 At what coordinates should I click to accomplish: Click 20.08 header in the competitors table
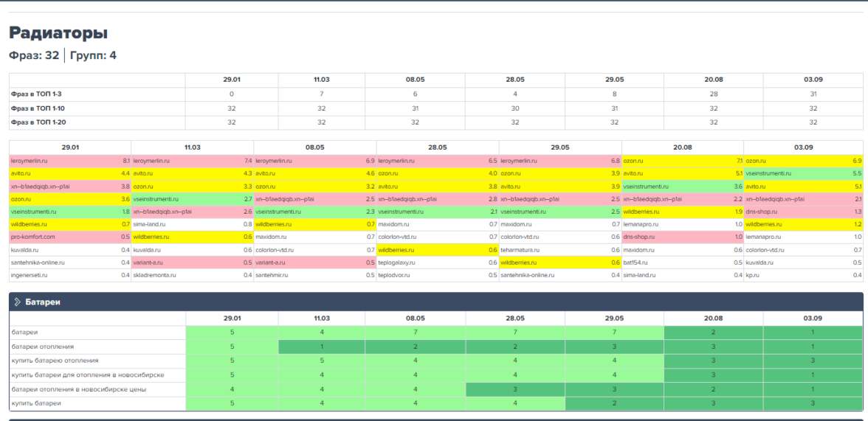[683, 147]
